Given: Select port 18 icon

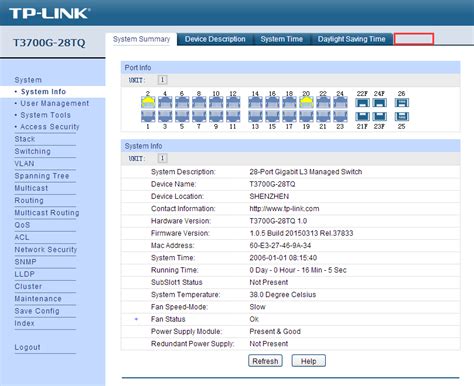Looking at the screenshot, I should click(289, 102).
